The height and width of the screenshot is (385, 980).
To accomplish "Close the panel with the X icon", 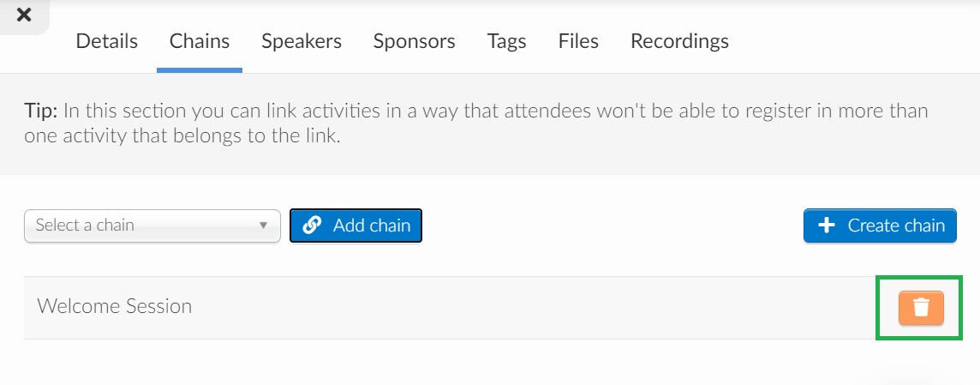I will [24, 15].
